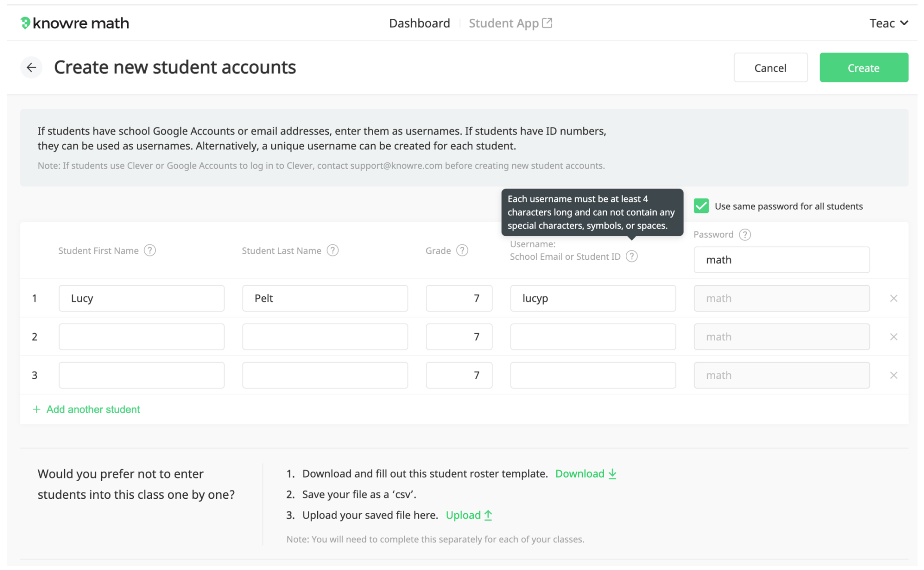Screen dimensions: 924x570
Task: Click the Username help question mark icon
Action: (x=632, y=256)
